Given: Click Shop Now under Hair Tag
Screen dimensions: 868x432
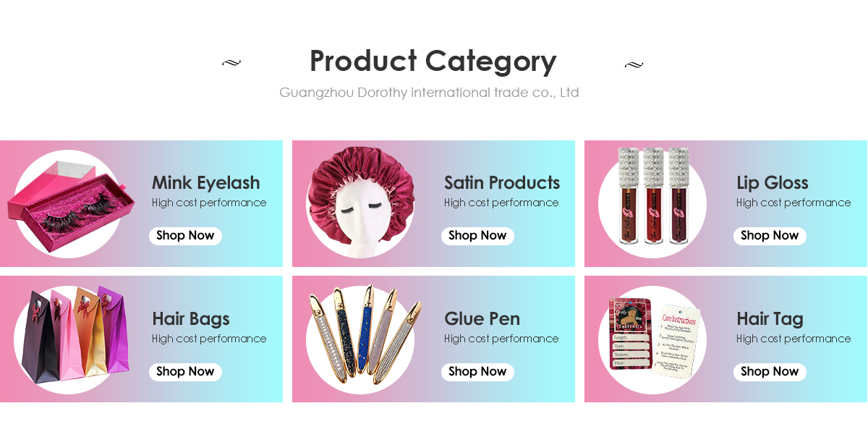Looking at the screenshot, I should [x=770, y=372].
